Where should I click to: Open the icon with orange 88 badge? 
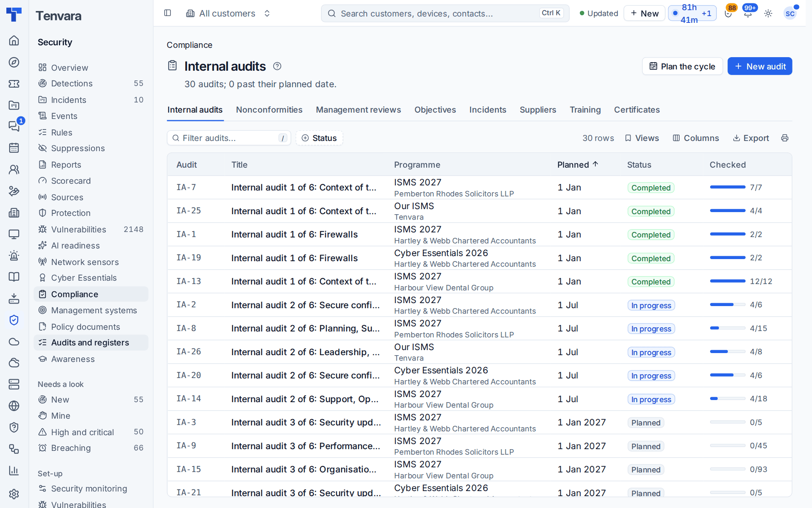728,13
